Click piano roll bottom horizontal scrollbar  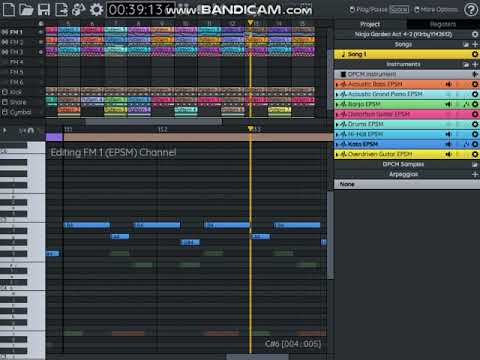257,357
